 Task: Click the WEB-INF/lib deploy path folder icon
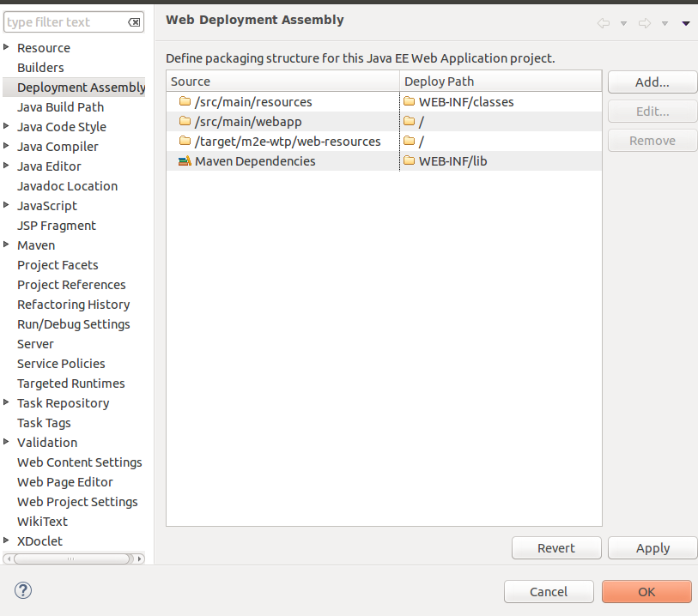409,160
